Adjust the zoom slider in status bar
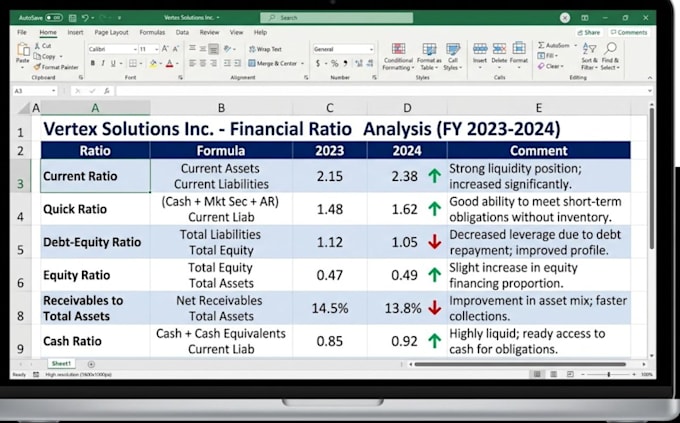Screen dimensions: 680x423 click(x=608, y=374)
